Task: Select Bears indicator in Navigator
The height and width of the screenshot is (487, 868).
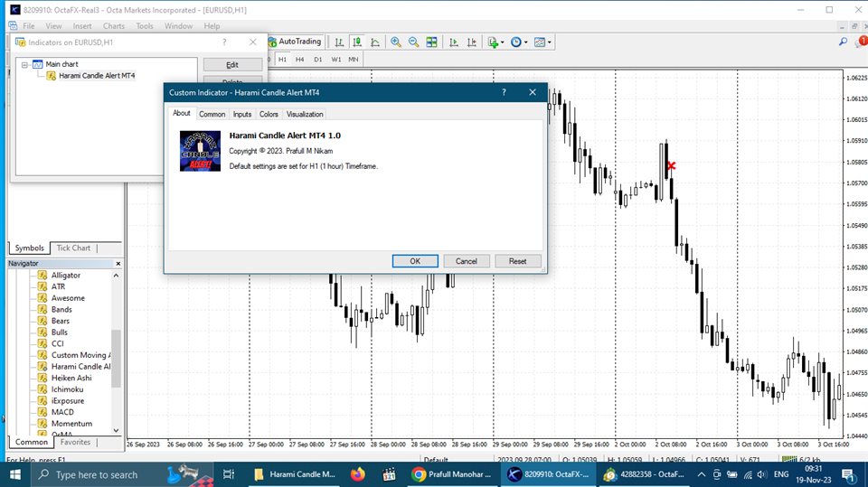Action: coord(61,321)
